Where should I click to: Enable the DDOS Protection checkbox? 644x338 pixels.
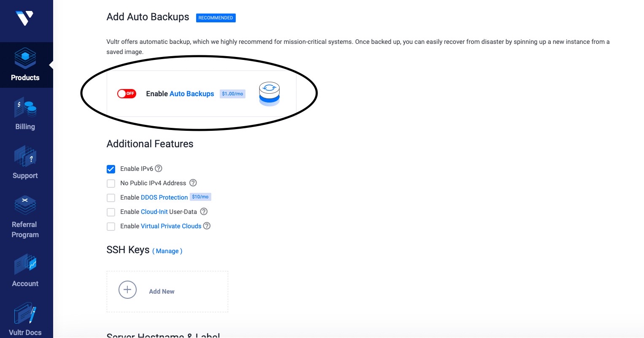pos(111,198)
